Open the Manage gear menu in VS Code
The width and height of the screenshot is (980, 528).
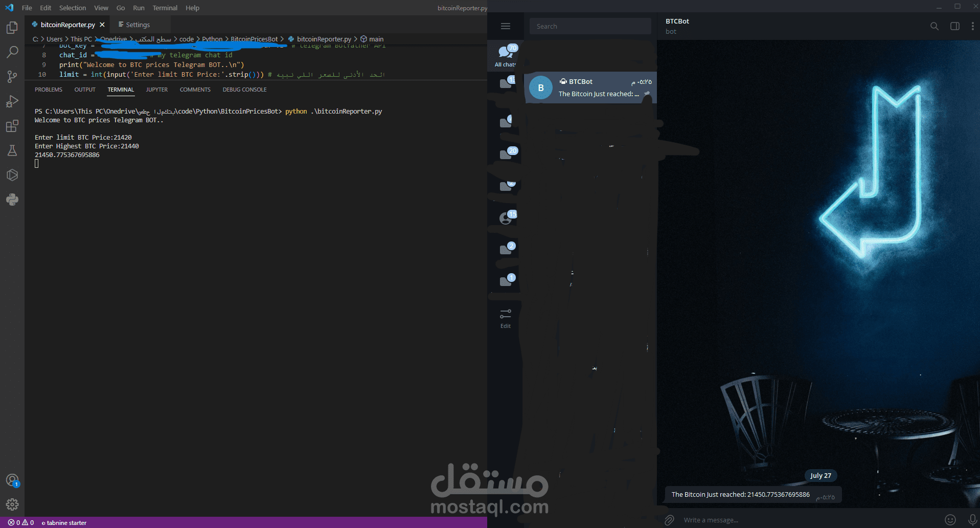[x=12, y=505]
